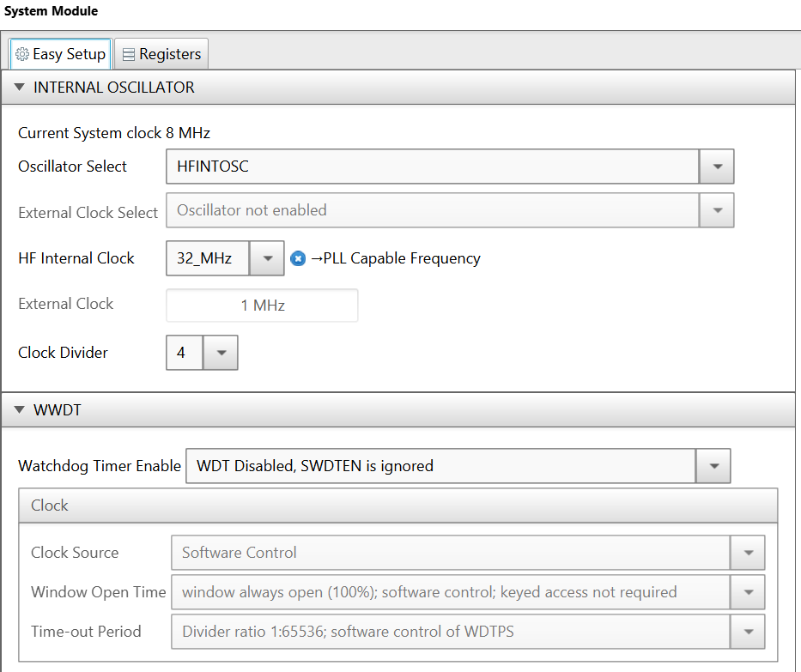
Task: Click the gear icon on Easy Setup tab
Action: point(22,54)
